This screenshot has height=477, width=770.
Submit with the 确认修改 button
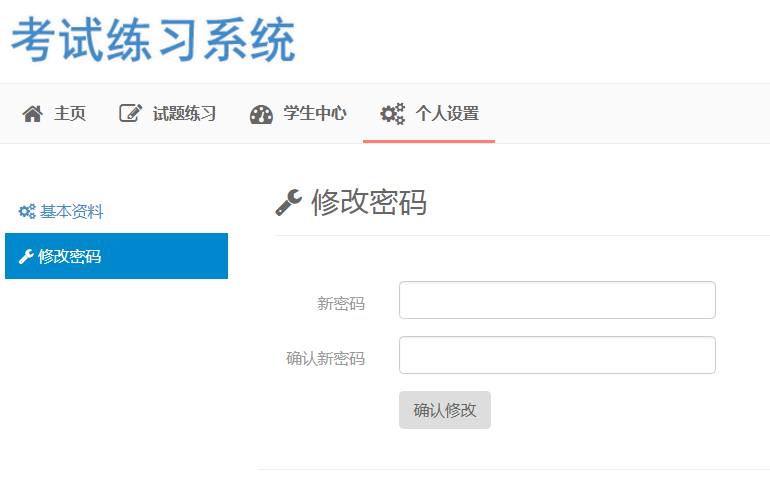444,410
